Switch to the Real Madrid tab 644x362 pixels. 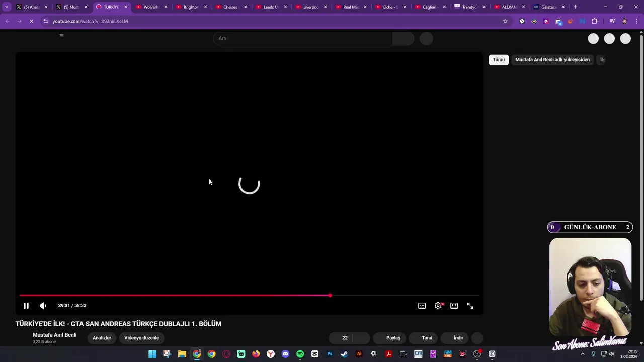pos(351,7)
